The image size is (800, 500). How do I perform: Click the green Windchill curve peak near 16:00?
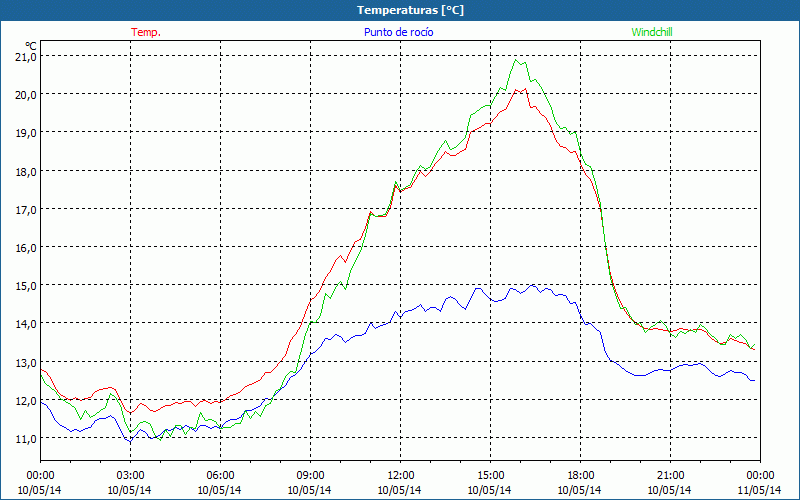(516, 60)
